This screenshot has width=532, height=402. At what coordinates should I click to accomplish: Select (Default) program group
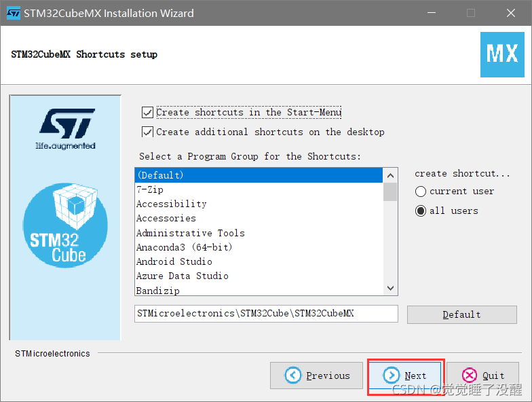(259, 175)
